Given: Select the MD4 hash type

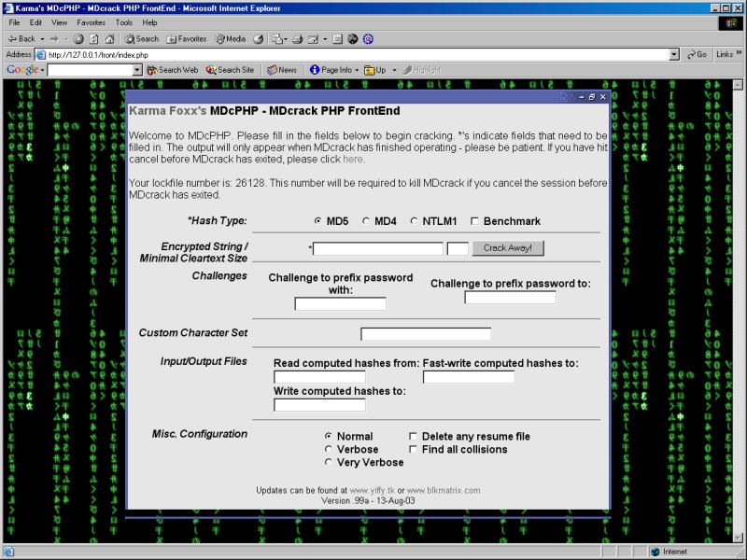Looking at the screenshot, I should click(x=366, y=221).
